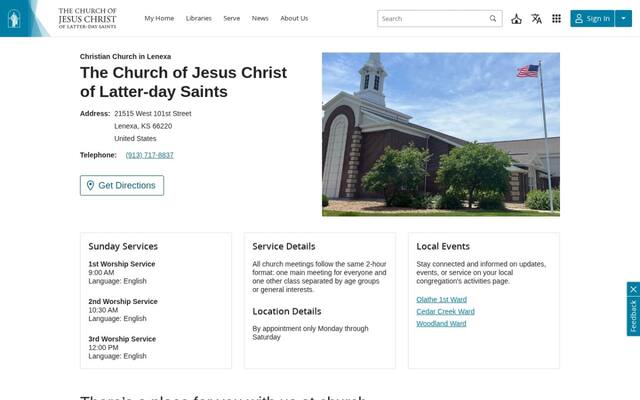Viewport: 640px width, 400px height.
Task: Click the 'United States' address line
Action: [x=135, y=139]
